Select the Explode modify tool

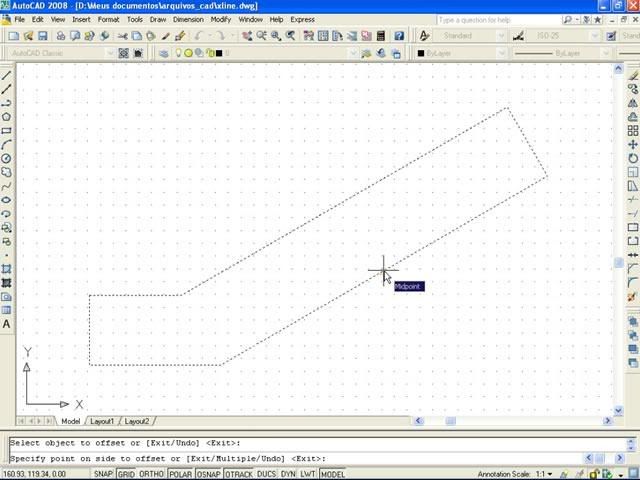point(633,297)
